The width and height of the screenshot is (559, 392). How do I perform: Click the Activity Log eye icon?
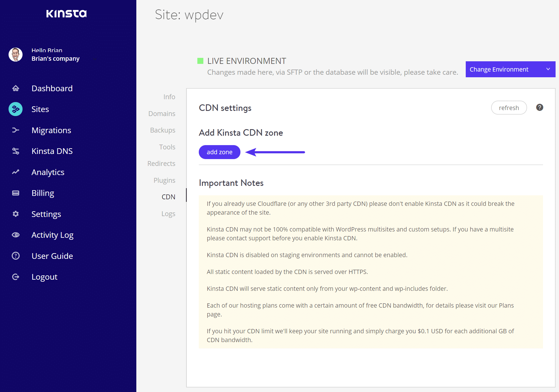(16, 235)
